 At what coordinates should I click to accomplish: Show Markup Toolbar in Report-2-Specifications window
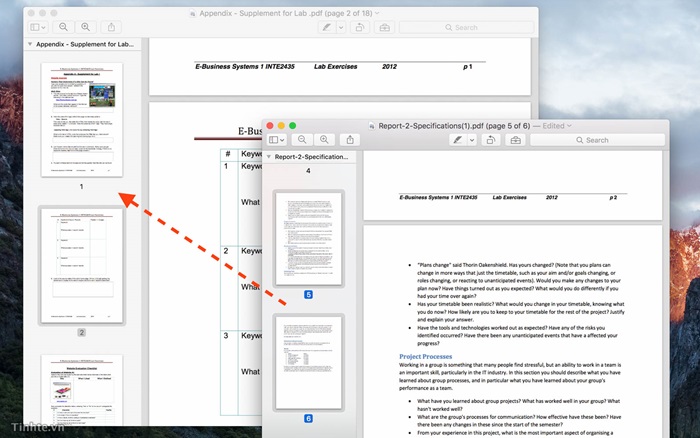(516, 140)
